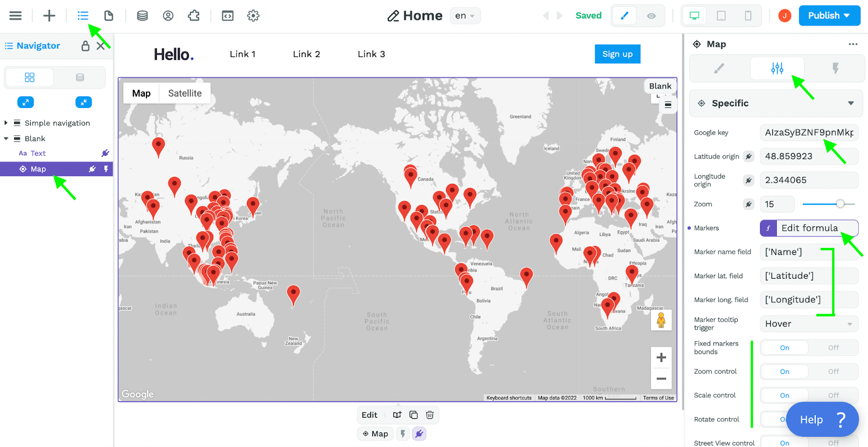868x447 pixels.
Task: Adjust the Zoom slider handle
Action: coord(840,204)
